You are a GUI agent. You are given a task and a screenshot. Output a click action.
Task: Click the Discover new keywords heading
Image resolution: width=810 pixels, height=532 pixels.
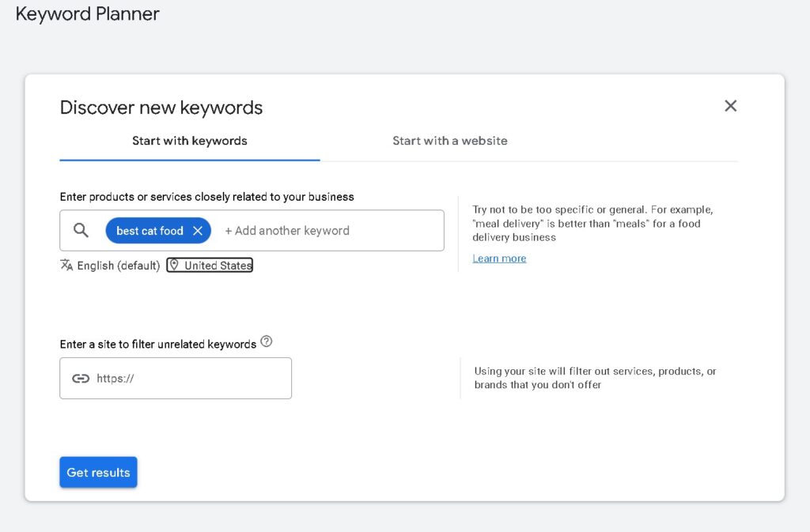161,108
